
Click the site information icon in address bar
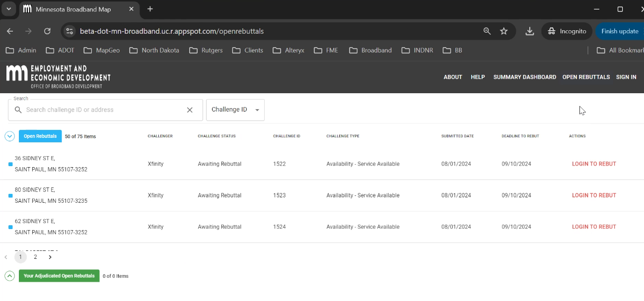pyautogui.click(x=70, y=31)
